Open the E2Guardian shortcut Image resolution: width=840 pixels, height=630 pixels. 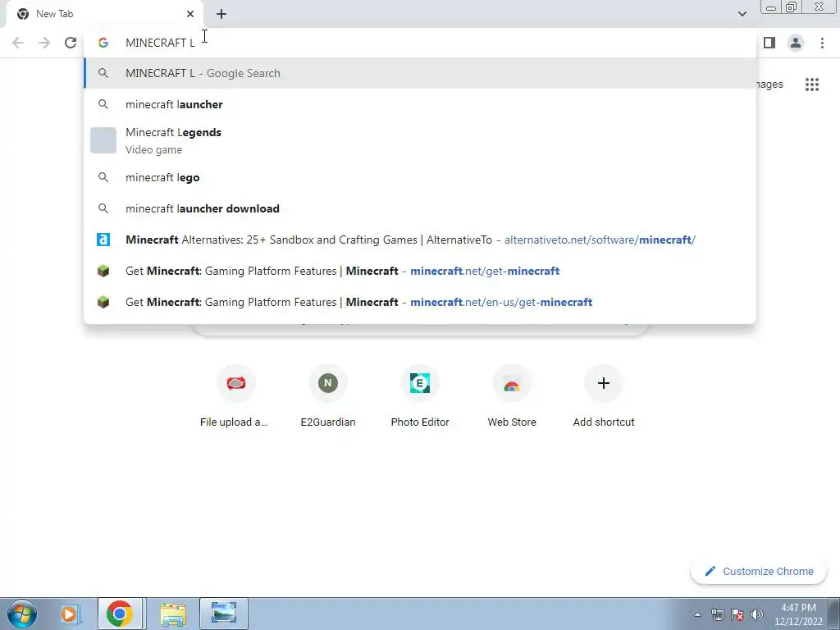[328, 396]
